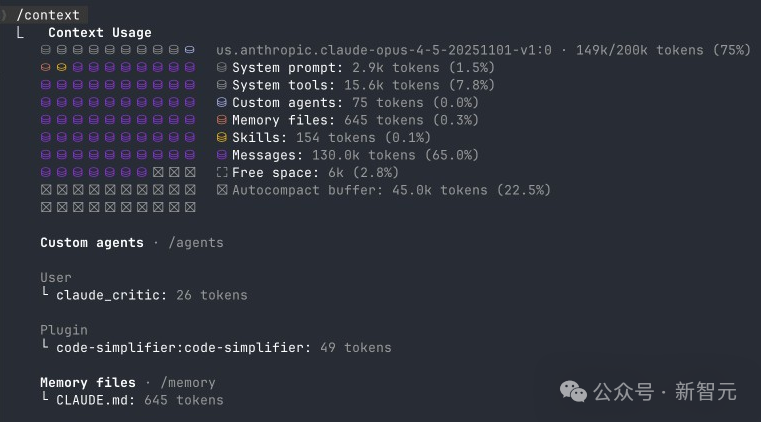
Task: Click the Memory files: 645 tokens (0.3%) line
Action: point(355,120)
